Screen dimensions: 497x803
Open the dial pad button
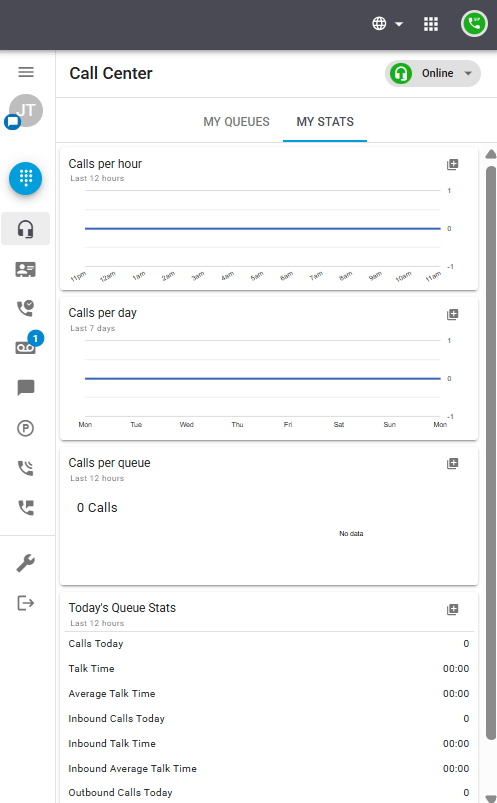tap(26, 178)
